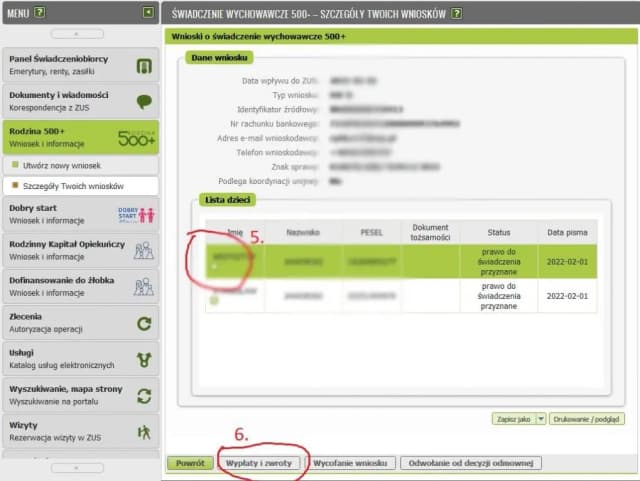This screenshot has width=640, height=481.
Task: Expand the Zapisz jako dropdown arrow
Action: click(x=541, y=420)
